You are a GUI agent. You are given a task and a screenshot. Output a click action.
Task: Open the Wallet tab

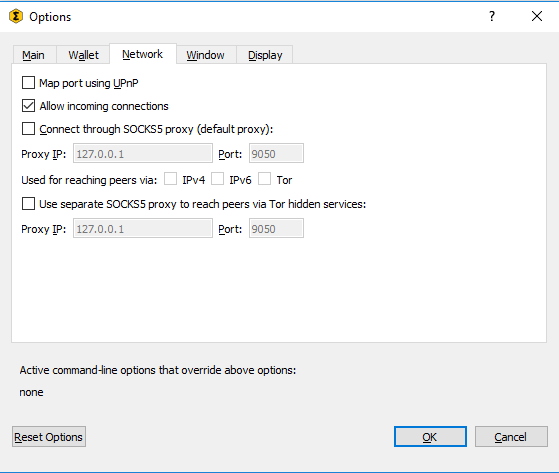(83, 55)
